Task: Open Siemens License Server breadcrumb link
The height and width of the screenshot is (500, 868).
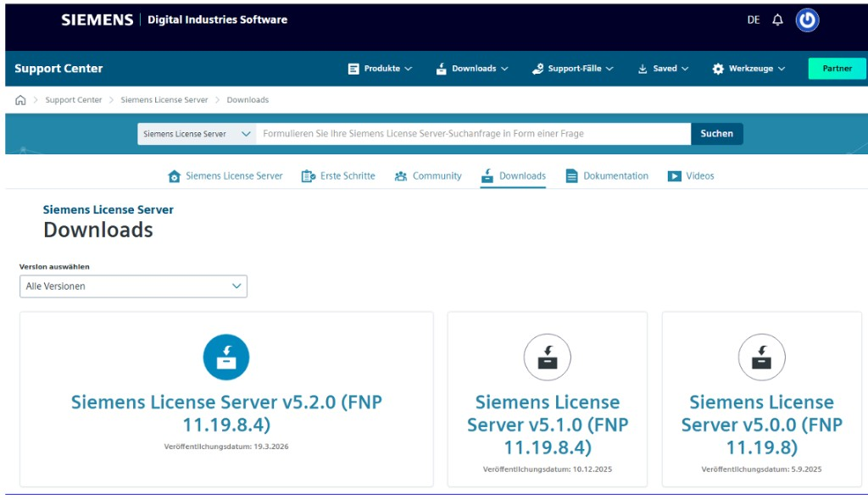Action: click(x=164, y=100)
